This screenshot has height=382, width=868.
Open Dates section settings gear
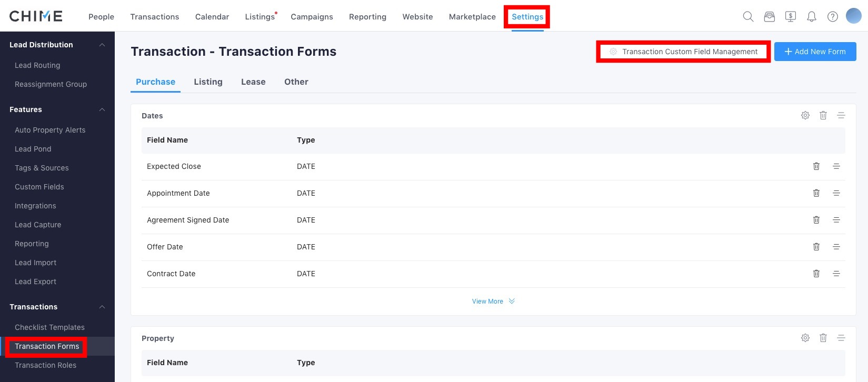(x=805, y=115)
